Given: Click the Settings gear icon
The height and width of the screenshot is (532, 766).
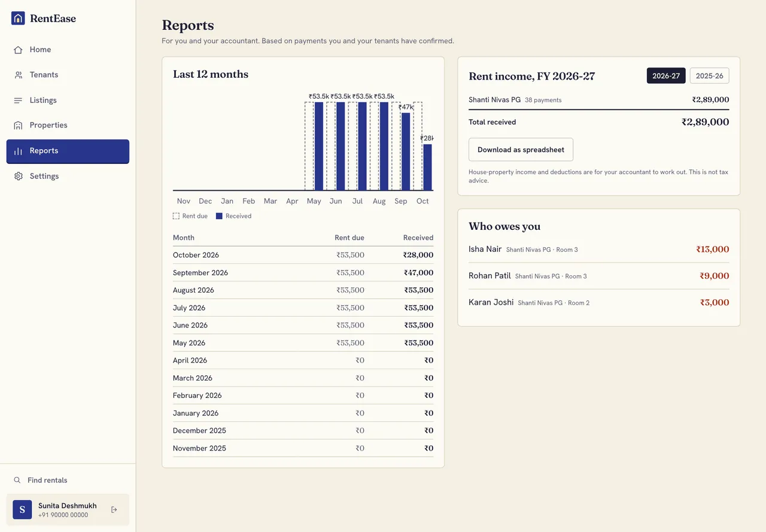Looking at the screenshot, I should coord(18,177).
